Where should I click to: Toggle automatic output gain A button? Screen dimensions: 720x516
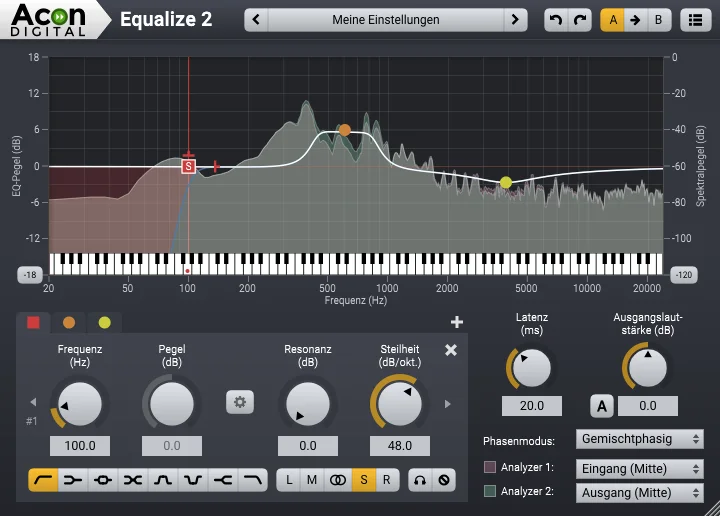tap(602, 406)
